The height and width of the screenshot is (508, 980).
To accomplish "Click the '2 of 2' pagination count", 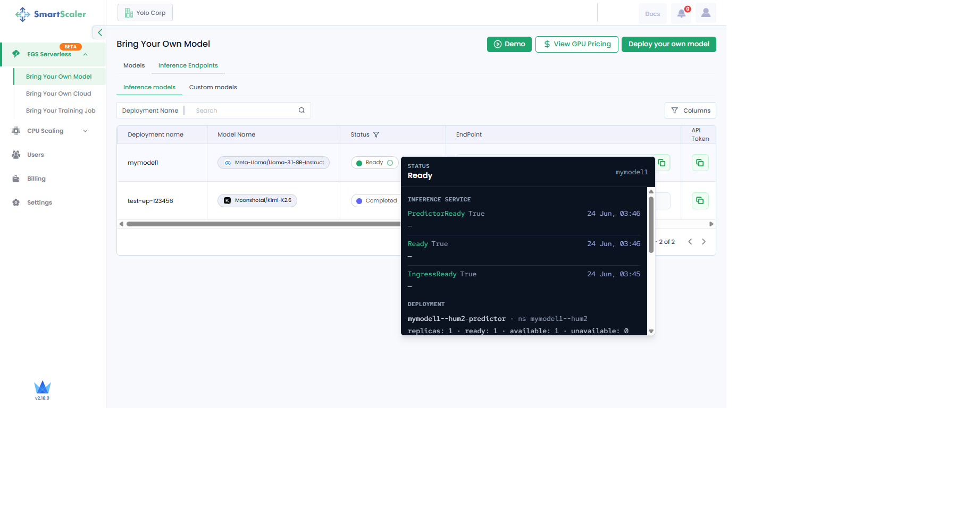I will 667,242.
